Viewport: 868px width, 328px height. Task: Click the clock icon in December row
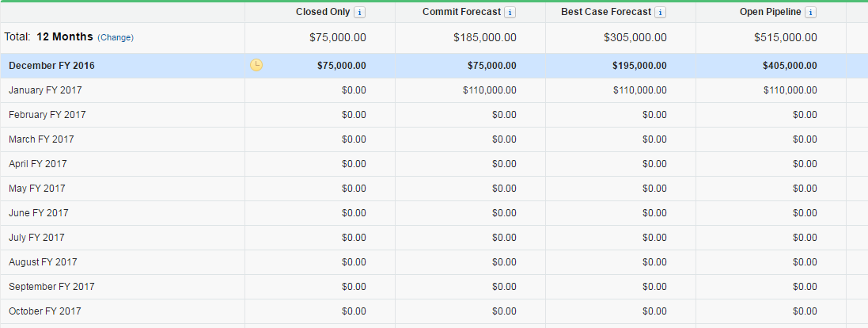[x=256, y=65]
